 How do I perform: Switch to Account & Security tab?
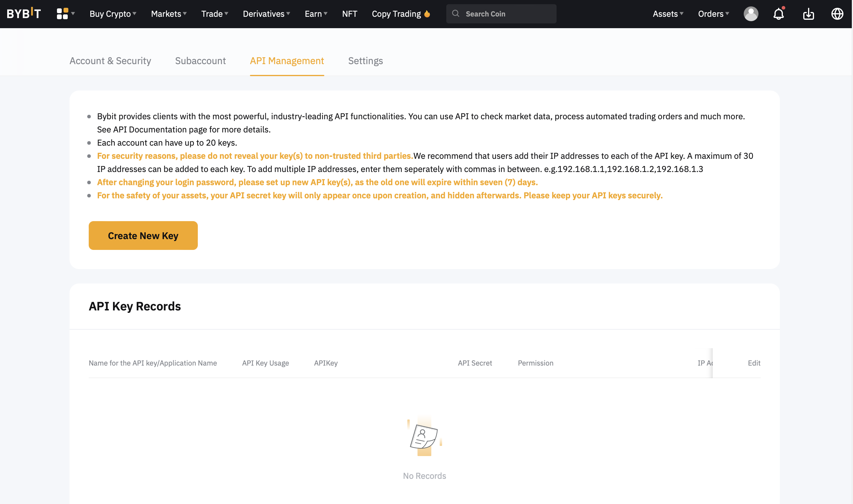(110, 61)
